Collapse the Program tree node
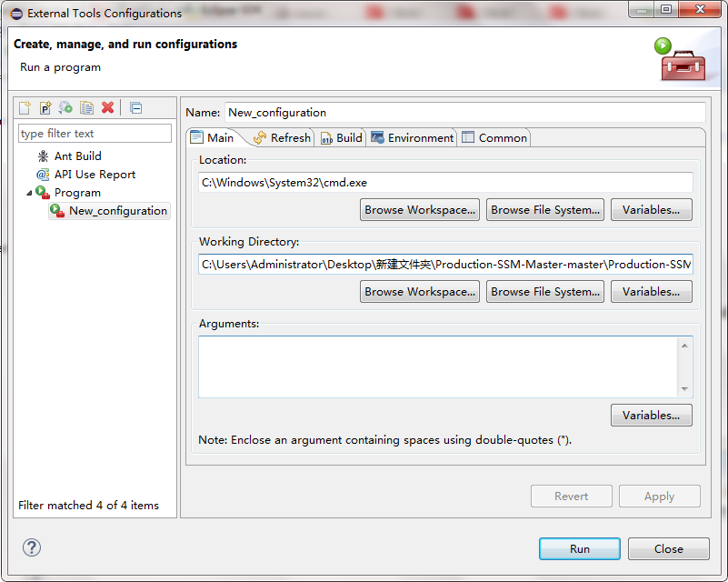728x582 pixels. click(x=29, y=193)
